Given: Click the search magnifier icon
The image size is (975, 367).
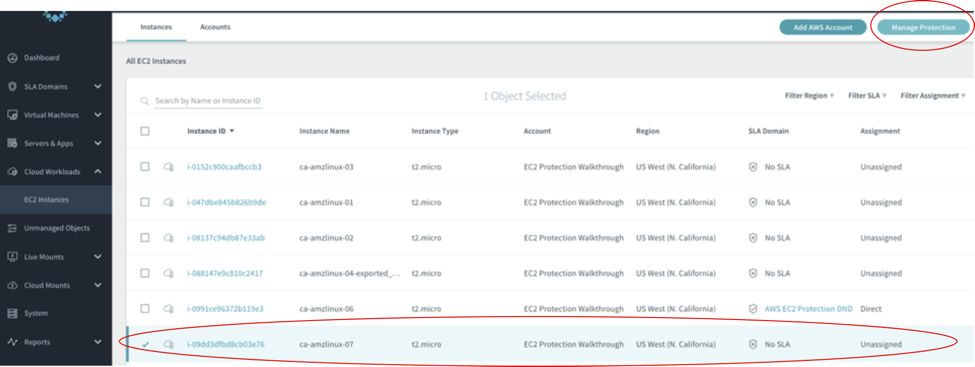Looking at the screenshot, I should pos(144,101).
